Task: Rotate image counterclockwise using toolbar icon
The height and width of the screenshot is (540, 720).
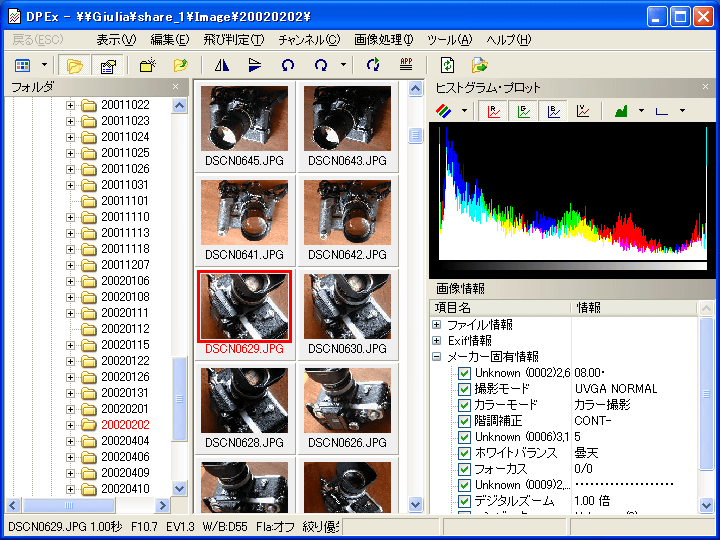Action: (288, 65)
